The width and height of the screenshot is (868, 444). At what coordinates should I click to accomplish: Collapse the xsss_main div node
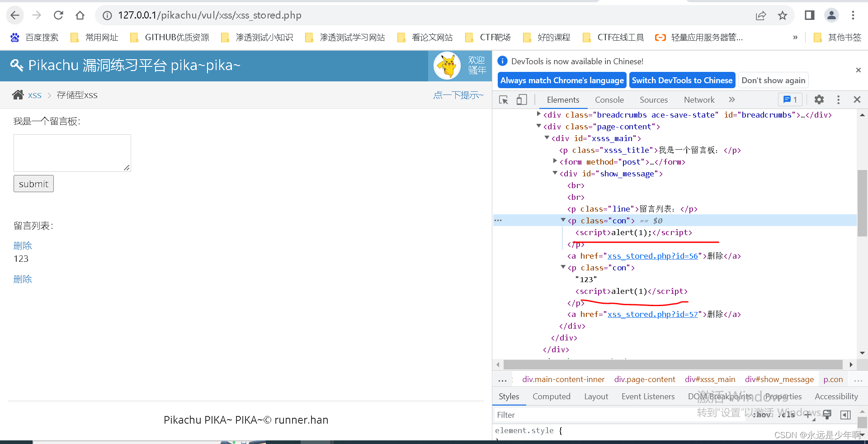tap(547, 137)
